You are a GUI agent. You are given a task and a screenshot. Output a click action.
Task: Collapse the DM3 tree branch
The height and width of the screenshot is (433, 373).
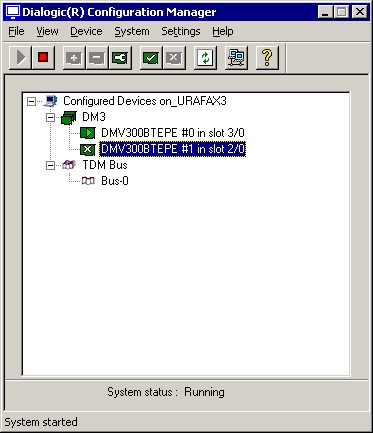point(50,117)
